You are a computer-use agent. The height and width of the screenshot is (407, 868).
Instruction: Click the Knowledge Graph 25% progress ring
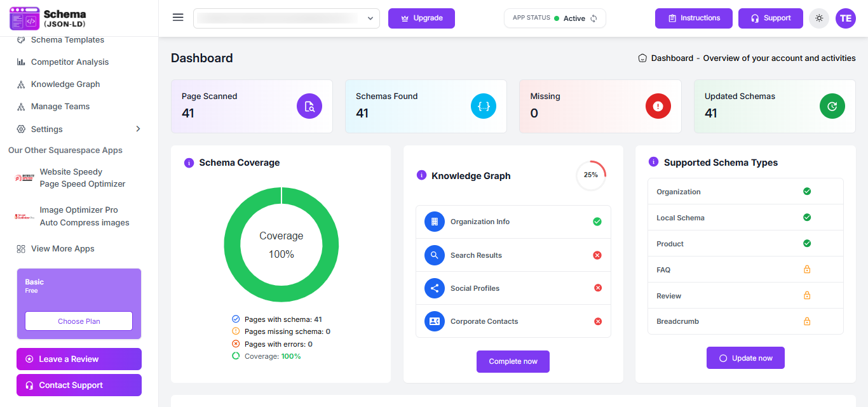pos(591,175)
